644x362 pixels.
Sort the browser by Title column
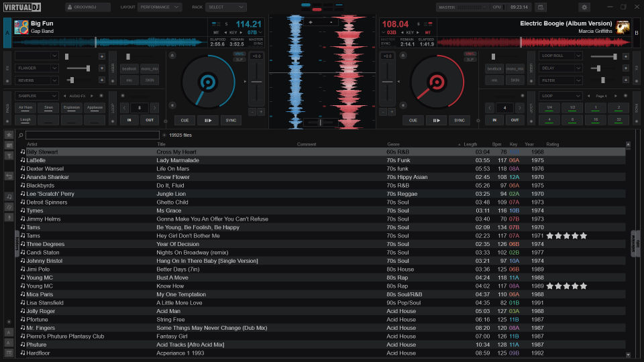coord(161,145)
